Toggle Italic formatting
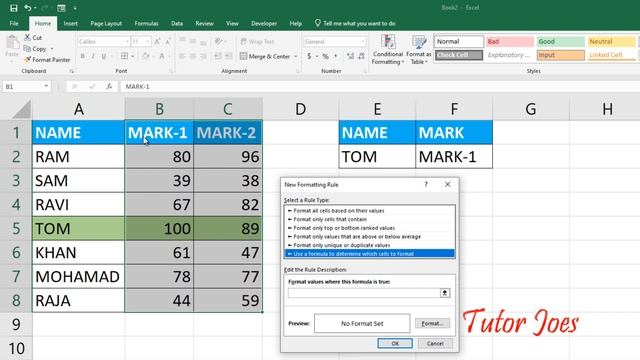The width and height of the screenshot is (640, 360). 93,56
